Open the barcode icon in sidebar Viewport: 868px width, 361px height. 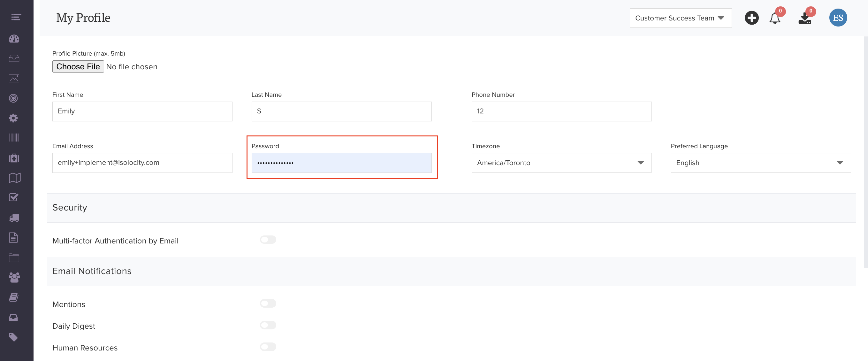pyautogui.click(x=14, y=137)
